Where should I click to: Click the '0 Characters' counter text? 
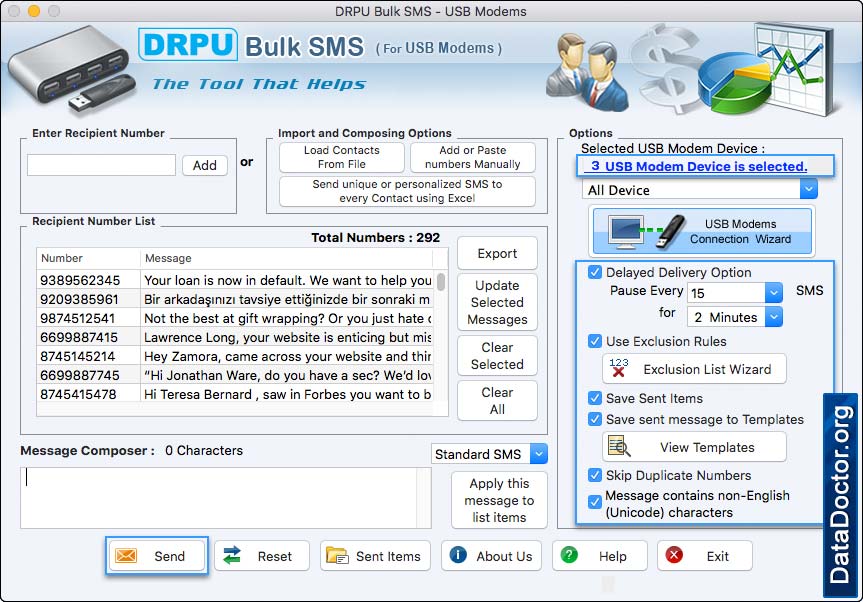[204, 450]
